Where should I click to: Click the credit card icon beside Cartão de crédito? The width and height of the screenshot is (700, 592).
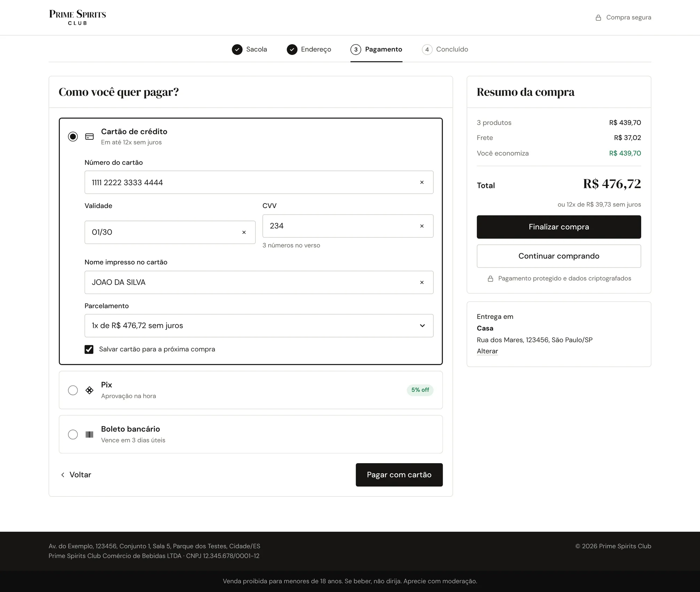pos(90,137)
